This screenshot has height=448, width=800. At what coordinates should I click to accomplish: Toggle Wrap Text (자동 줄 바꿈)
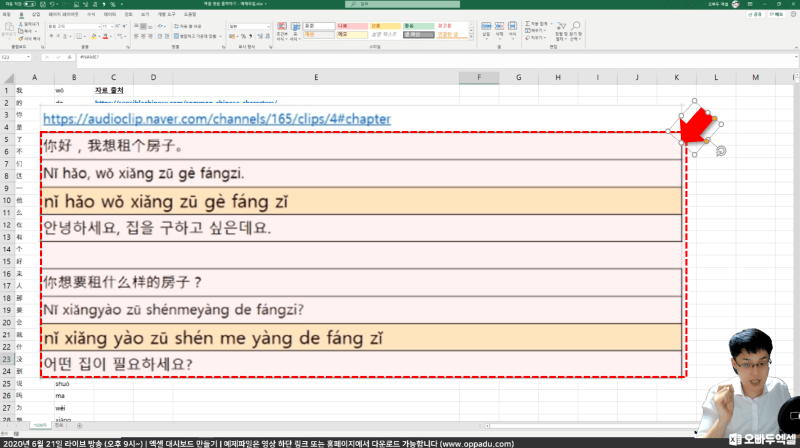[187, 26]
